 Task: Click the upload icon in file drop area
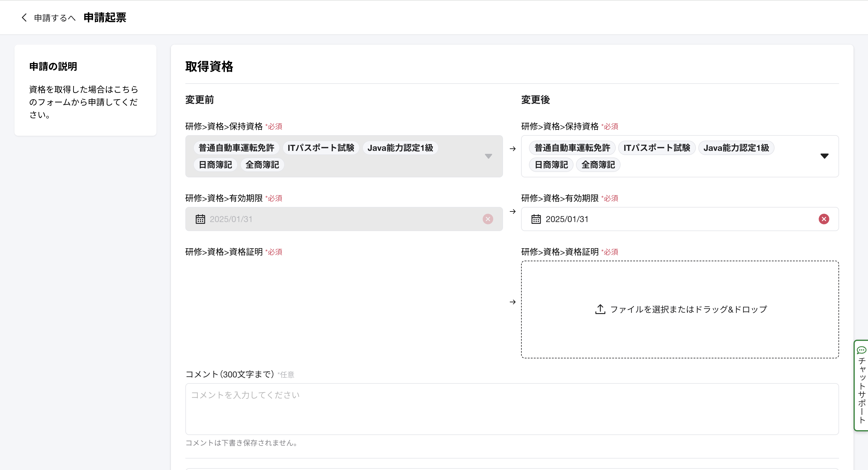tap(600, 309)
